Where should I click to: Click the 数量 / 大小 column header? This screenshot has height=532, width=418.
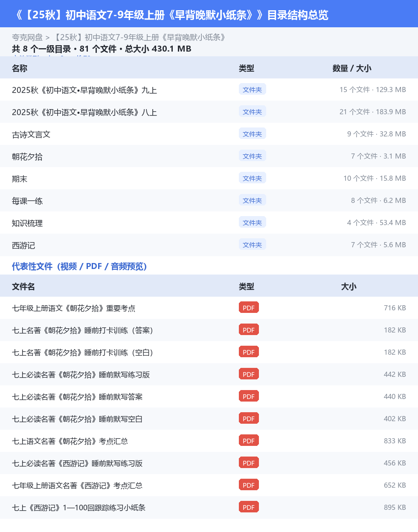(352, 68)
